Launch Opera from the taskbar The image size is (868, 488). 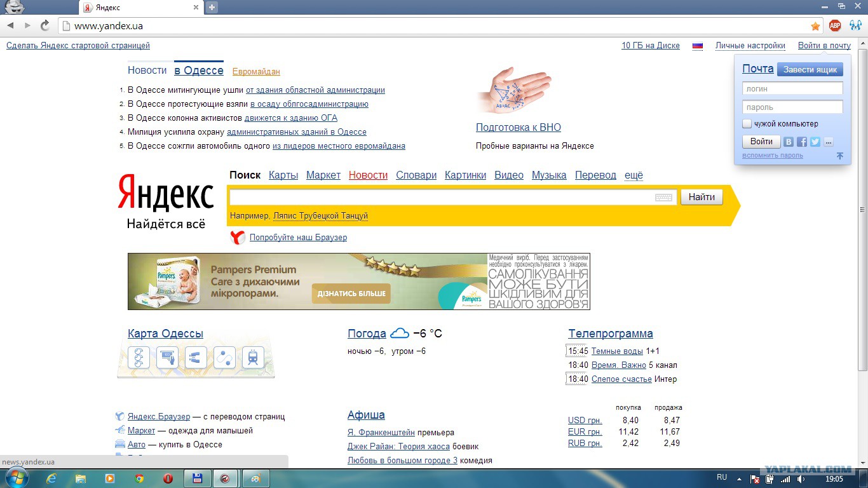168,478
